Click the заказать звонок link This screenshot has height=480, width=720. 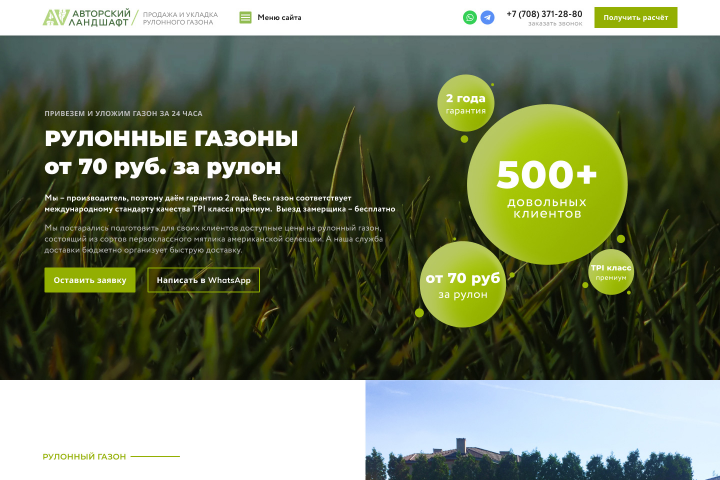tap(555, 23)
